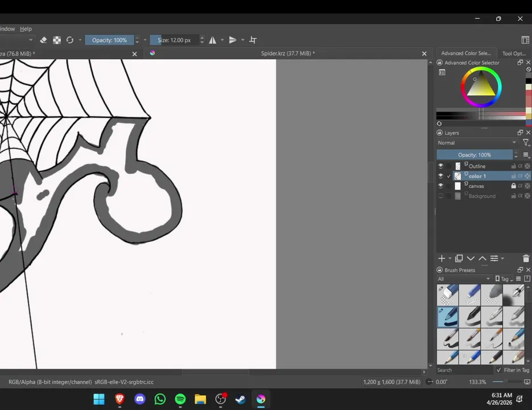Select the Advanced Color Selector docker tab

click(466, 54)
